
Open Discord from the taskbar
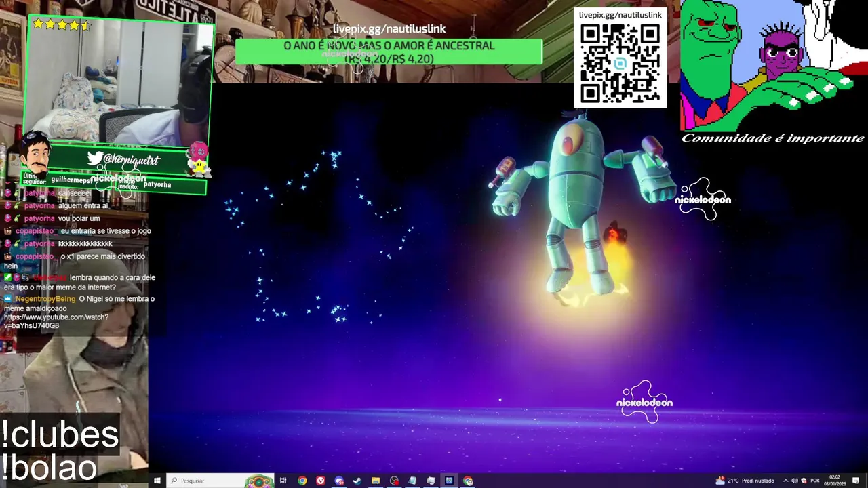pos(339,481)
